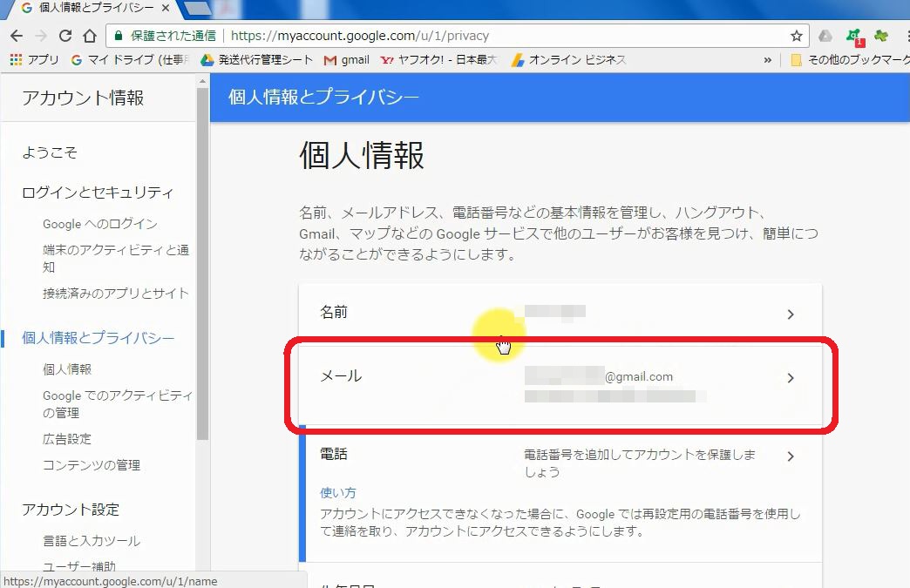The height and width of the screenshot is (588, 910).
Task: Go back to the previous page
Action: [17, 36]
